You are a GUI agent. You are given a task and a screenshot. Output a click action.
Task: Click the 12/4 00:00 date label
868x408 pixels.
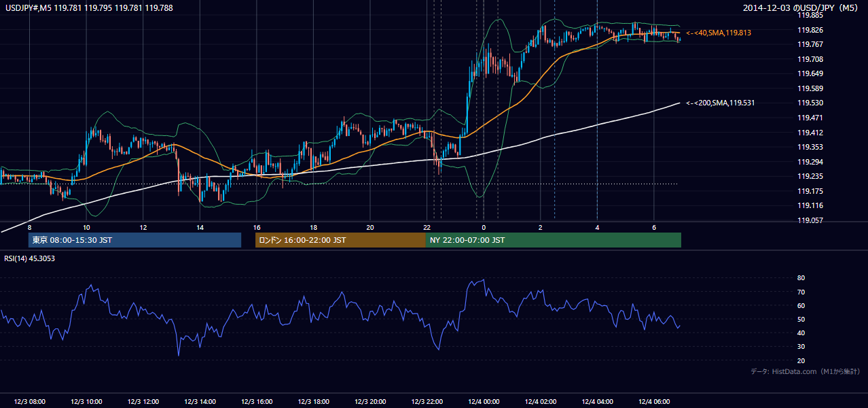484,402
